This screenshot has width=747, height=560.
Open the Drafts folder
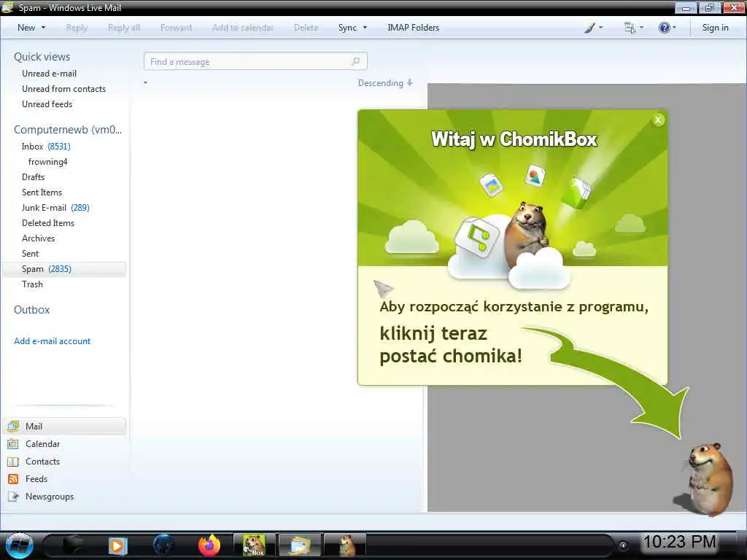[33, 177]
